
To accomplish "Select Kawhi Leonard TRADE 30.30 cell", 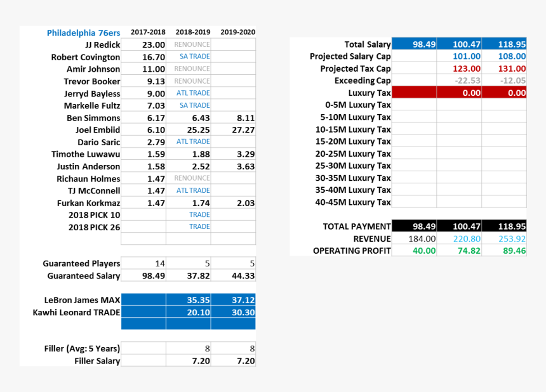I will coord(233,312).
